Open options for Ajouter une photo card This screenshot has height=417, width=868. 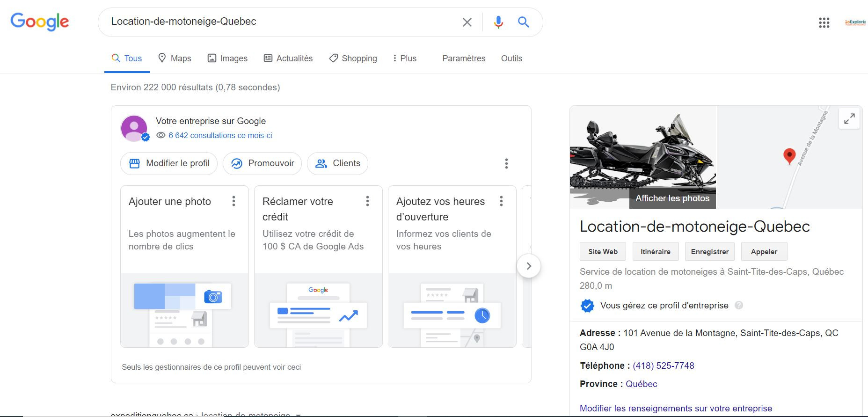(x=233, y=201)
